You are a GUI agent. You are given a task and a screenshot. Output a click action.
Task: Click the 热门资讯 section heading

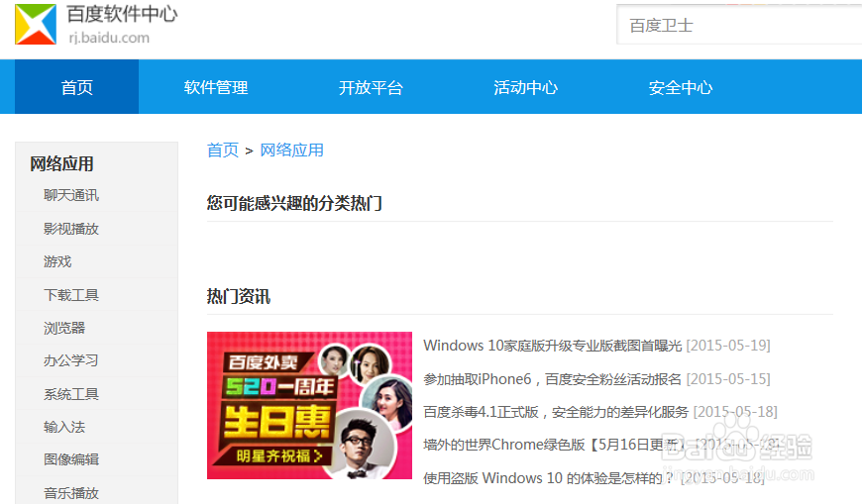pyautogui.click(x=239, y=297)
